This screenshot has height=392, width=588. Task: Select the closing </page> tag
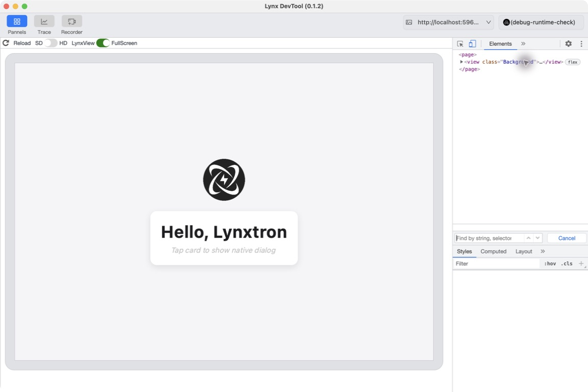470,69
